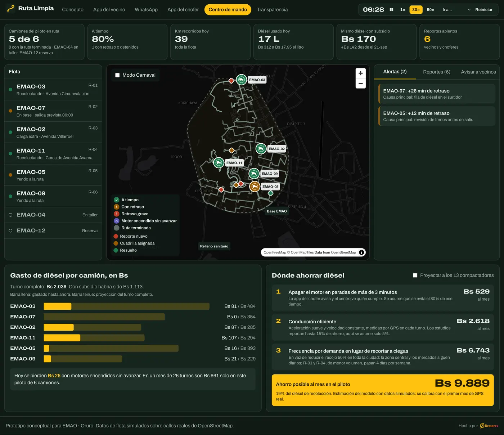Click the green resolved diamond near EMAO-05
Image resolution: width=504 pixels, height=435 pixels.
[x=271, y=193]
